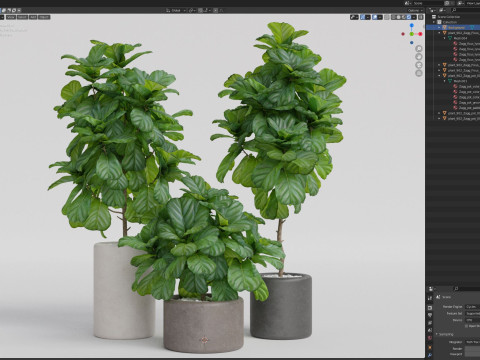
Task: Open the pivot point dropdown
Action: click(193, 10)
